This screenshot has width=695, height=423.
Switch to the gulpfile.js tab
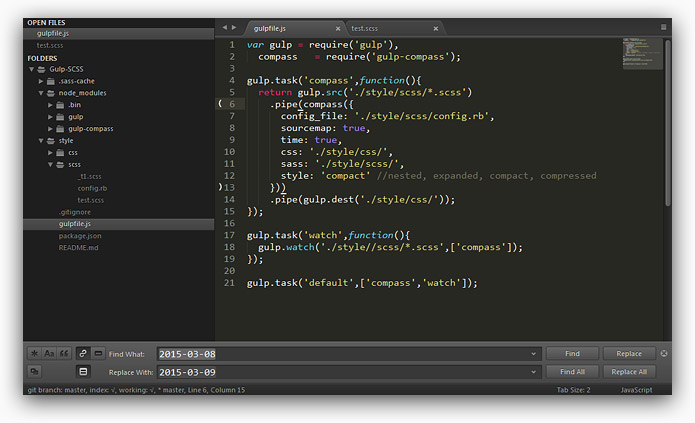point(293,28)
